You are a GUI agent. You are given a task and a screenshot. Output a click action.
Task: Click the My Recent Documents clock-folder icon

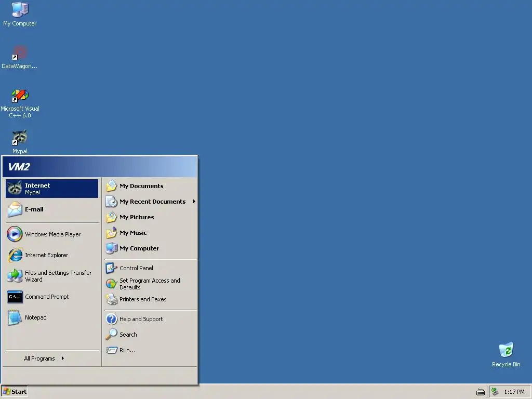pos(111,202)
